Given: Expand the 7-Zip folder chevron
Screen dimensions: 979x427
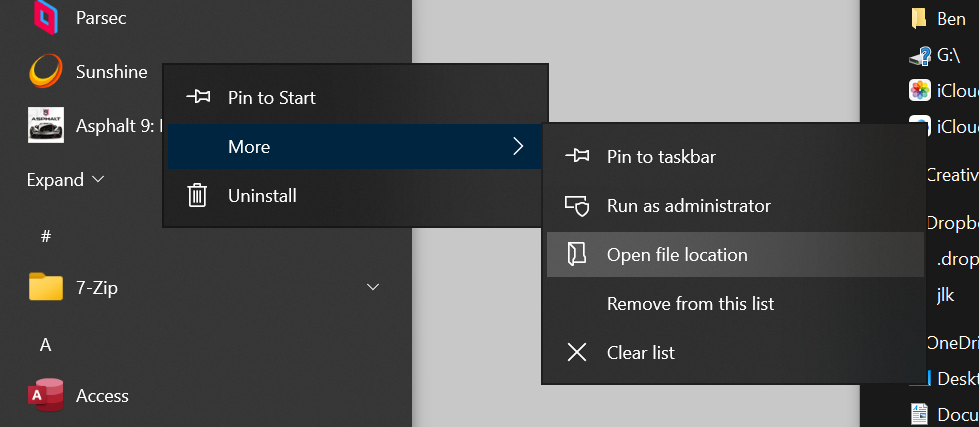Looking at the screenshot, I should pos(373,287).
